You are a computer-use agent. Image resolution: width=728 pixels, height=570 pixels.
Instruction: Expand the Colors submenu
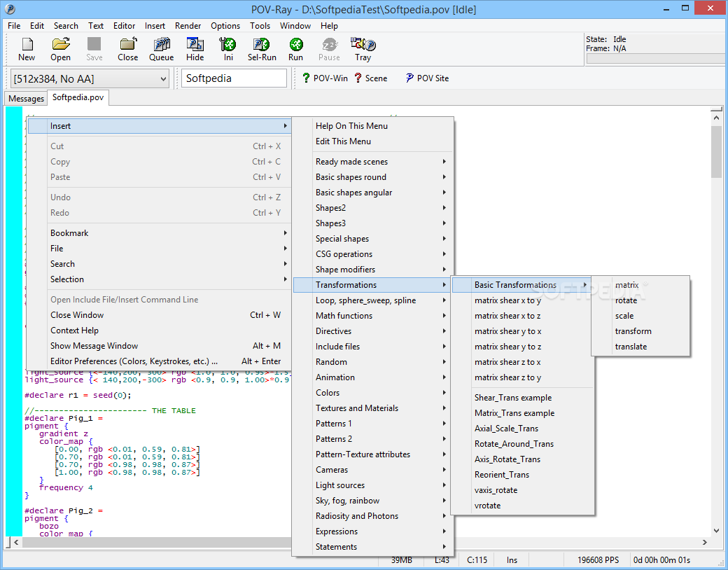coord(373,393)
